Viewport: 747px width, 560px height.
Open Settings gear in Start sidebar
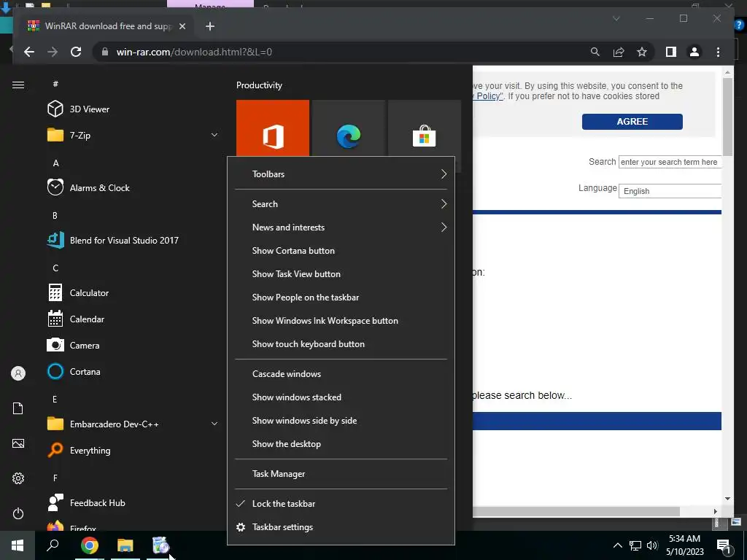point(18,478)
